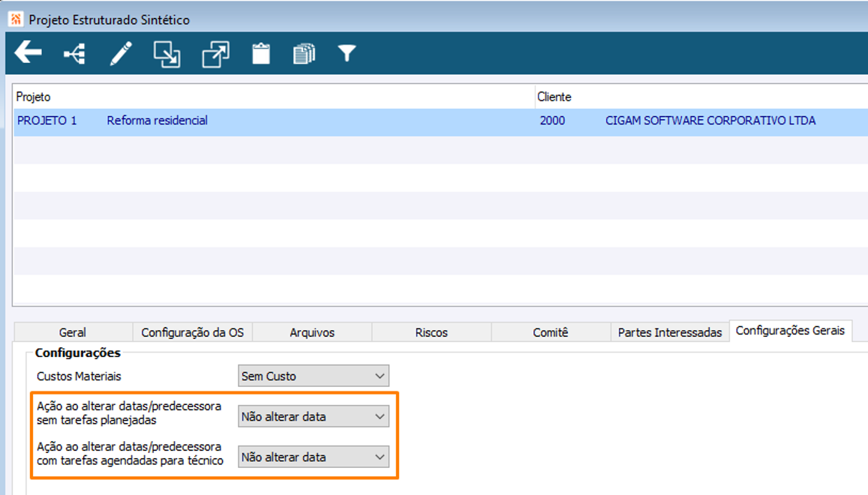Select the Configurações Gerais tab
This screenshot has width=868, height=495.
pyautogui.click(x=790, y=331)
